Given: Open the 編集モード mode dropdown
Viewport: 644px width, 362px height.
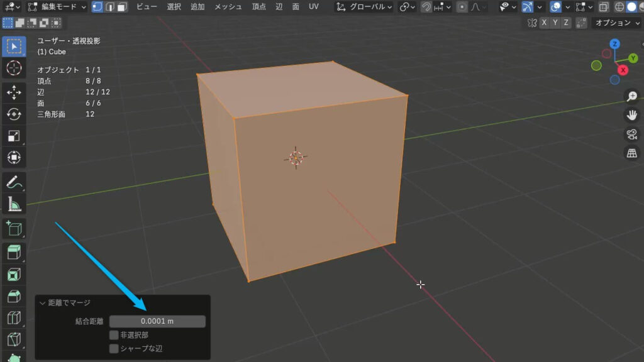Looking at the screenshot, I should 57,7.
